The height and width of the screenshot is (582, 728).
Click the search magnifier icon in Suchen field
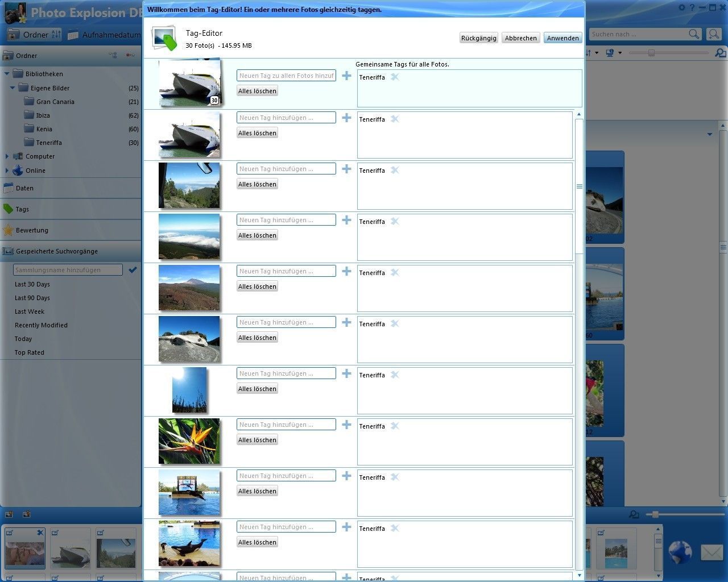694,34
